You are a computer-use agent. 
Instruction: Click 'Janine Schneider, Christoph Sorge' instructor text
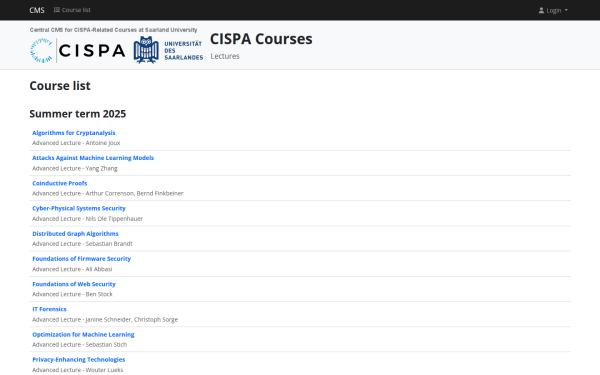[x=132, y=320]
